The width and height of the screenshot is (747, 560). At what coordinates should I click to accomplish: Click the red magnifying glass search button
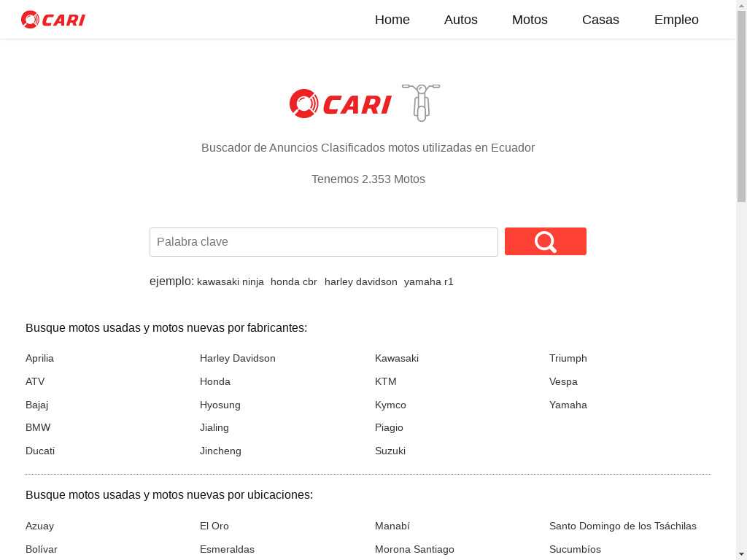pos(546,241)
